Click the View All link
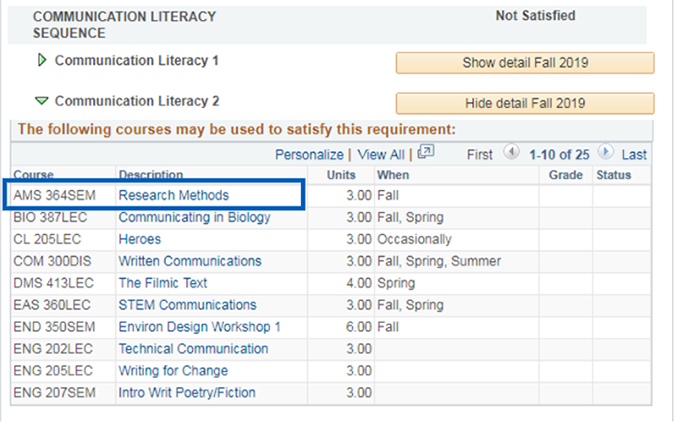Screen dimensions: 675x427 [380, 155]
